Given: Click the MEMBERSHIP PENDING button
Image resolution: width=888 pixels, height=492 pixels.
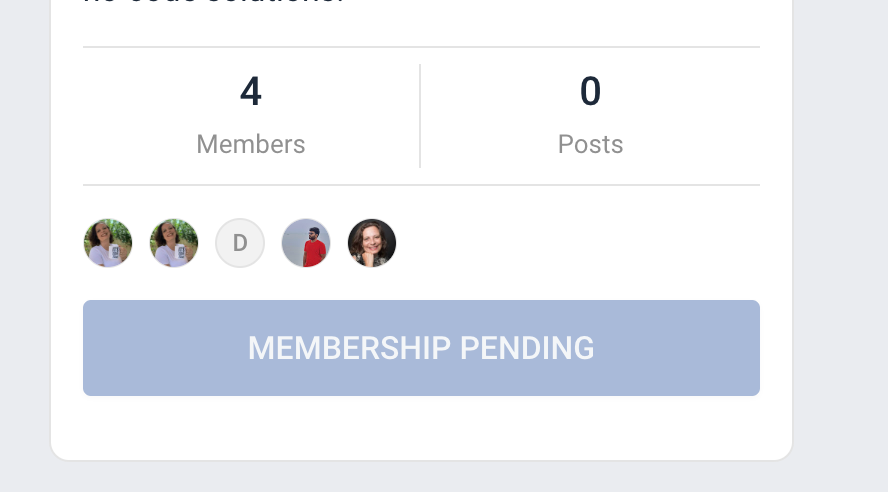Looking at the screenshot, I should [x=421, y=348].
